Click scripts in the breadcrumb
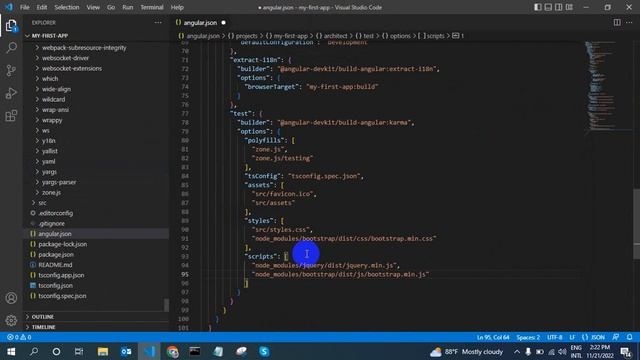This screenshot has height=360, width=640. (x=435, y=36)
